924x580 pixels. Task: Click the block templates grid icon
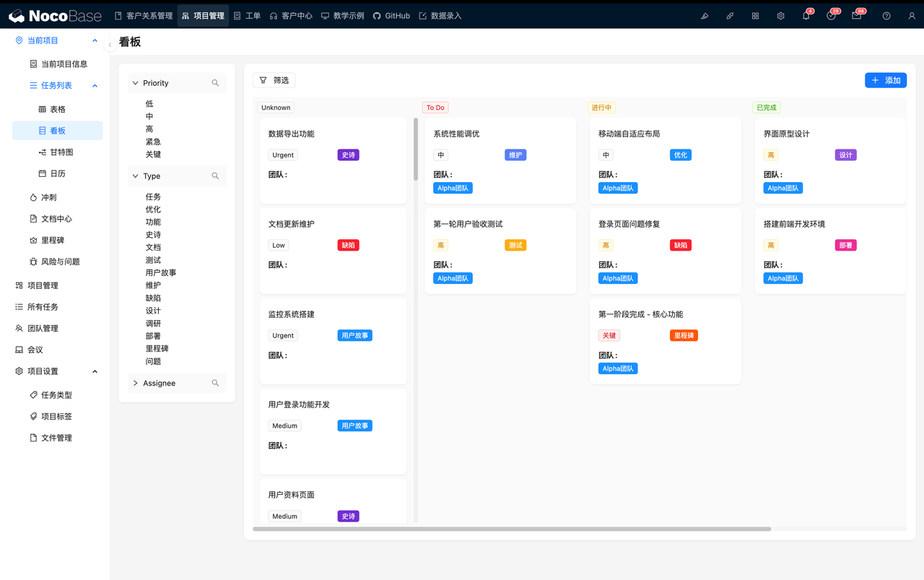[755, 15]
